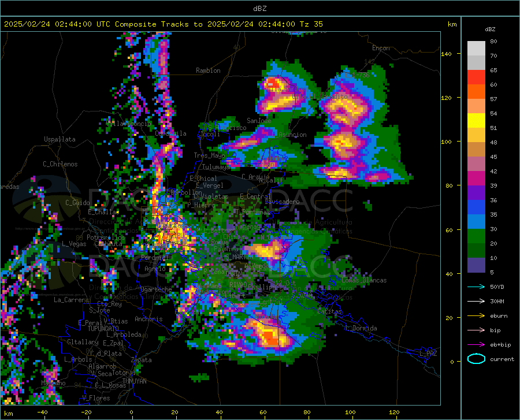
Task: Click the dBZ title at top center
Action: pyautogui.click(x=259, y=9)
